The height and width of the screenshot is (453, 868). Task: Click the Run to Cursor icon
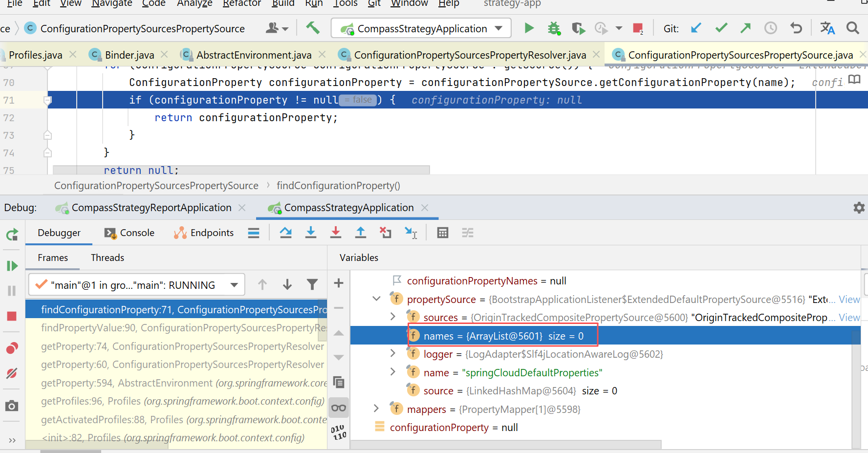(411, 233)
